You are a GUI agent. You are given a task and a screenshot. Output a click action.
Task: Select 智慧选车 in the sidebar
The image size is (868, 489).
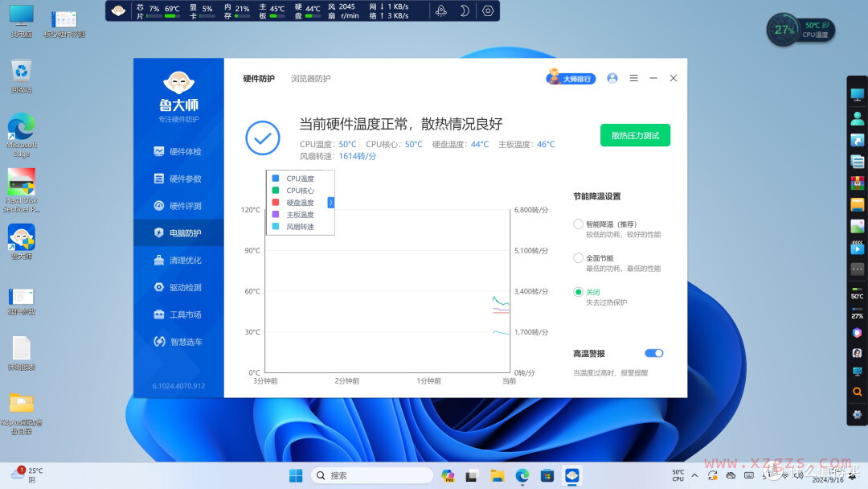[178, 341]
